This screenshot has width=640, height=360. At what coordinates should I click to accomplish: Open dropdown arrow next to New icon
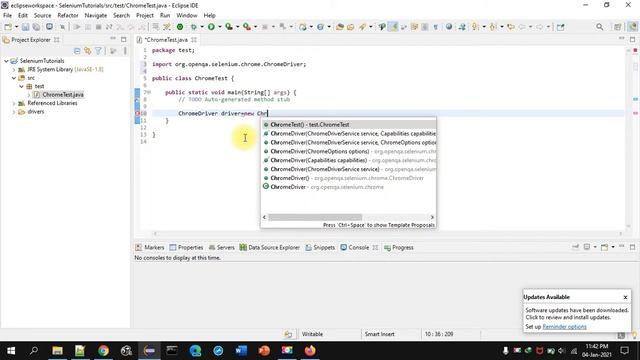(x=16, y=27)
